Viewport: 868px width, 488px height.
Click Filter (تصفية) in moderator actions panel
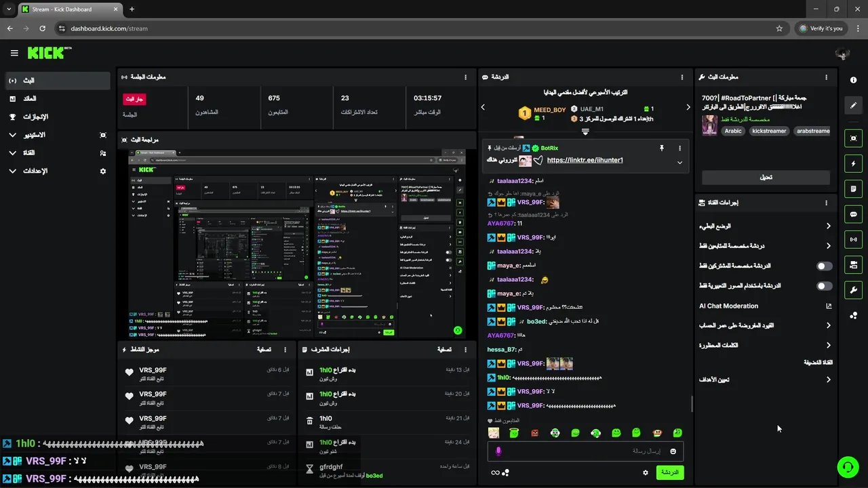[x=443, y=350]
